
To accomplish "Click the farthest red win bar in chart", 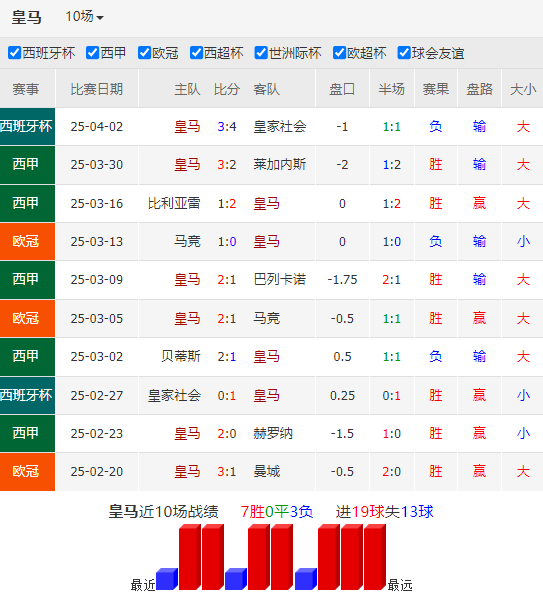I will tap(375, 557).
